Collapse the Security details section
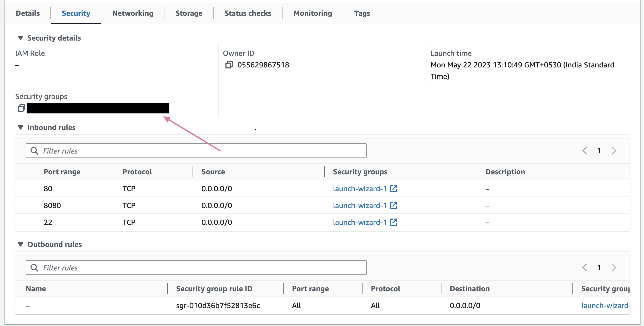Viewport: 644px width, 326px height. pyautogui.click(x=21, y=38)
